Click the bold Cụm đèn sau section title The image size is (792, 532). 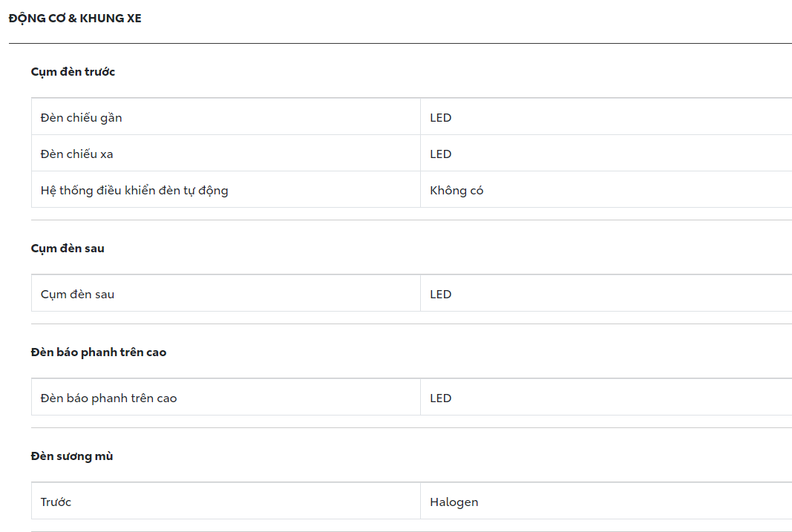click(68, 249)
